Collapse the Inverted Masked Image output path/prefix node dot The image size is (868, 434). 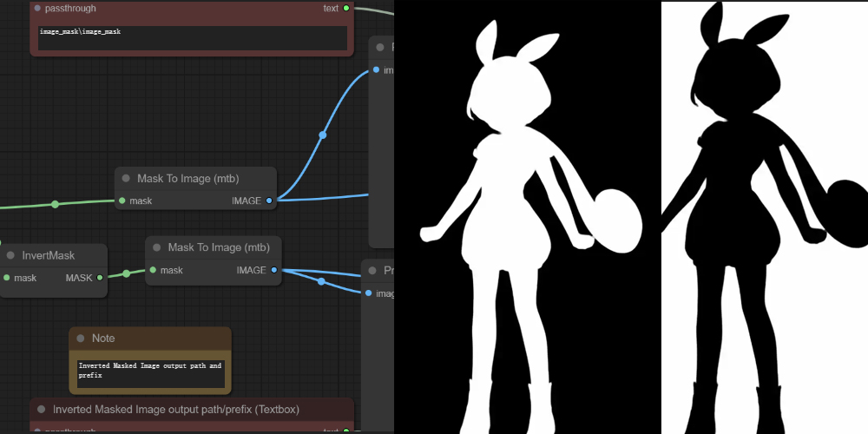41,410
